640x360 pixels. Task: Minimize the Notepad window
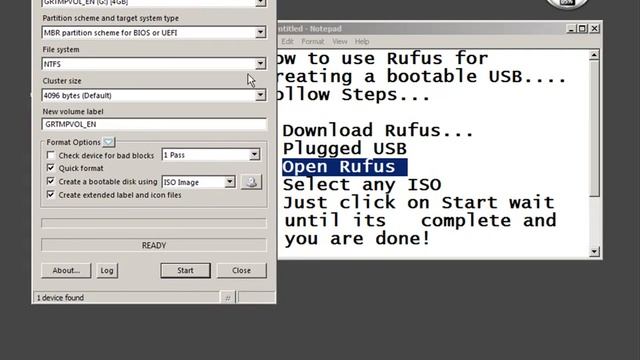[571, 29]
